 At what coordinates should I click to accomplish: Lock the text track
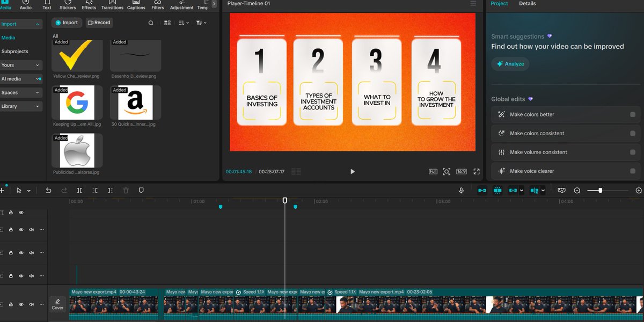click(x=11, y=213)
